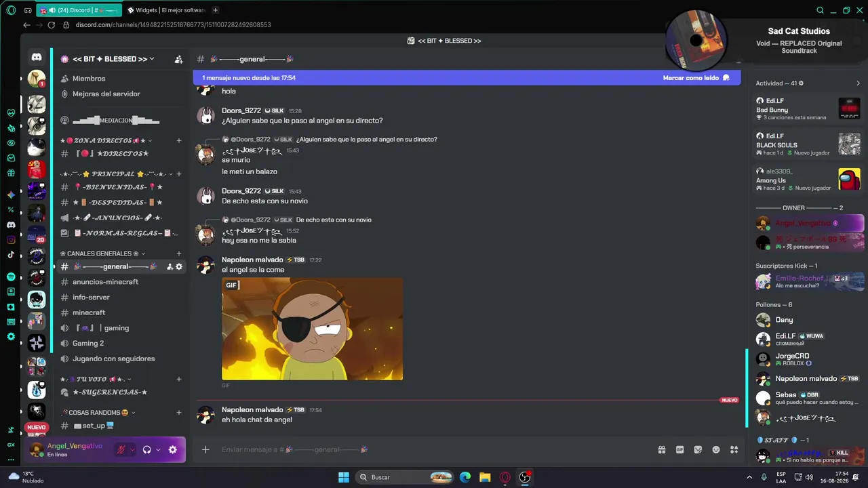868x488 pixels.
Task: Reload the page in the browser toolbar
Action: pos(51,25)
